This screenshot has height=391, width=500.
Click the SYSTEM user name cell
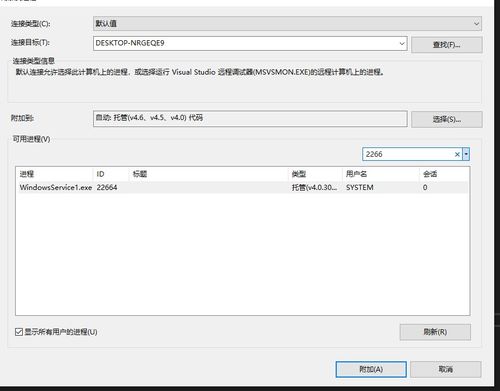coord(360,187)
